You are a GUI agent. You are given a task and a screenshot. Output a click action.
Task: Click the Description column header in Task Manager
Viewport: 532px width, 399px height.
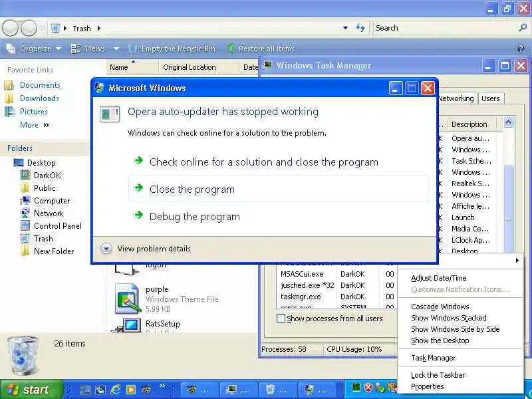tap(472, 124)
